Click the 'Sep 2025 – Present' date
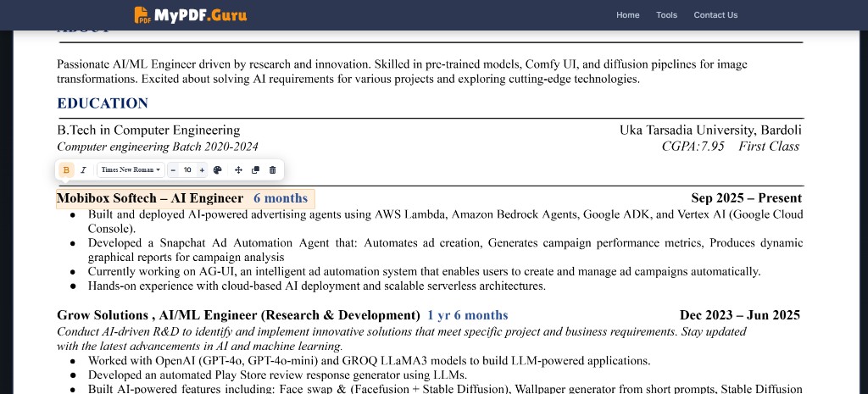This screenshot has height=394, width=868. tap(746, 198)
